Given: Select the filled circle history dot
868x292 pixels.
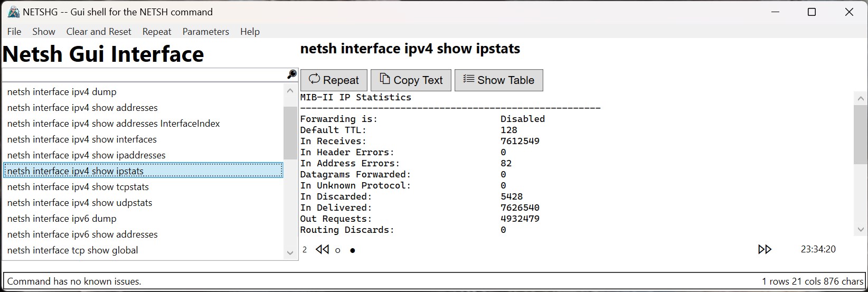Looking at the screenshot, I should point(353,250).
